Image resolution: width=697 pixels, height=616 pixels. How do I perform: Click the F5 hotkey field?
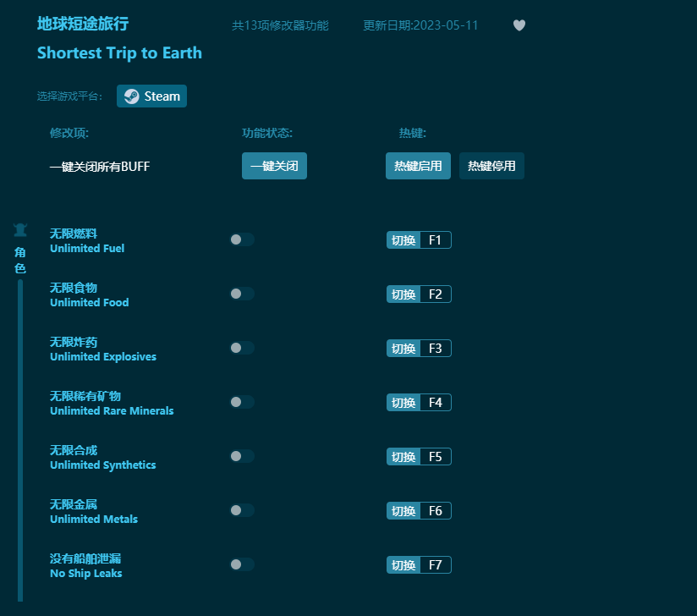tap(436, 457)
